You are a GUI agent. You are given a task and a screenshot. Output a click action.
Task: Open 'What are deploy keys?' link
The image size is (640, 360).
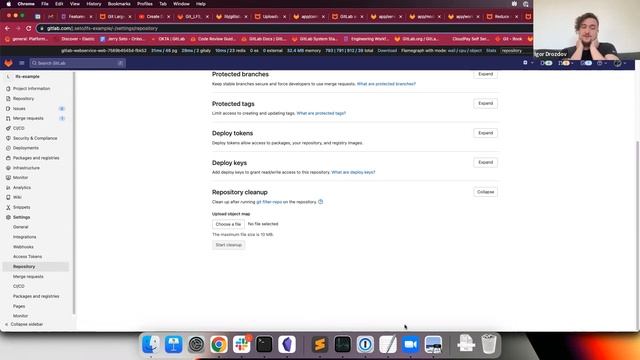click(x=353, y=172)
